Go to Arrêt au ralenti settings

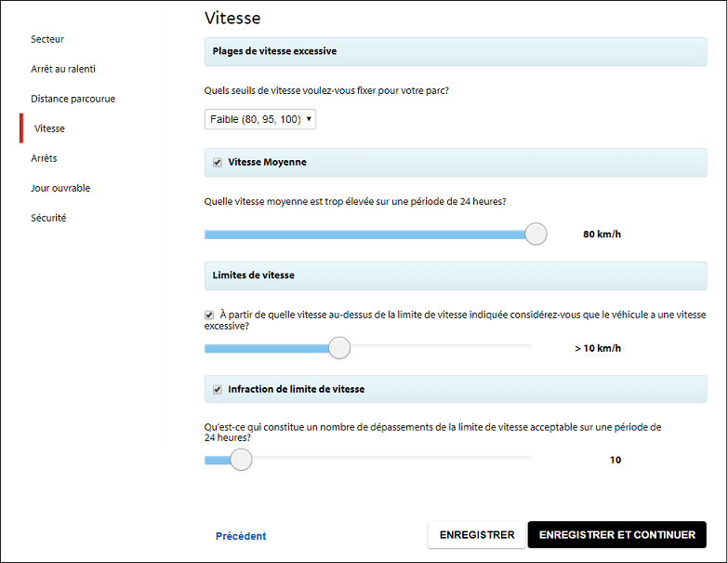point(63,69)
